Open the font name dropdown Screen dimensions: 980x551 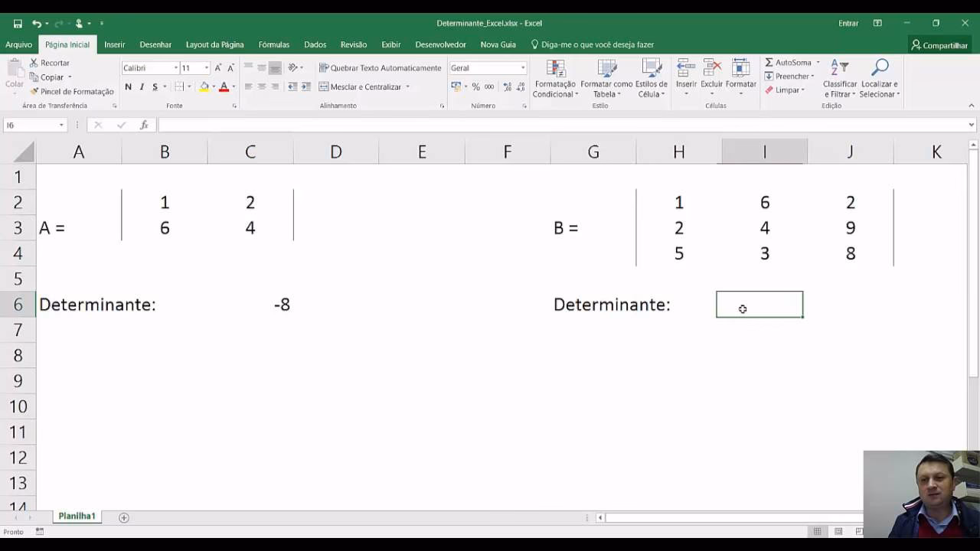175,67
